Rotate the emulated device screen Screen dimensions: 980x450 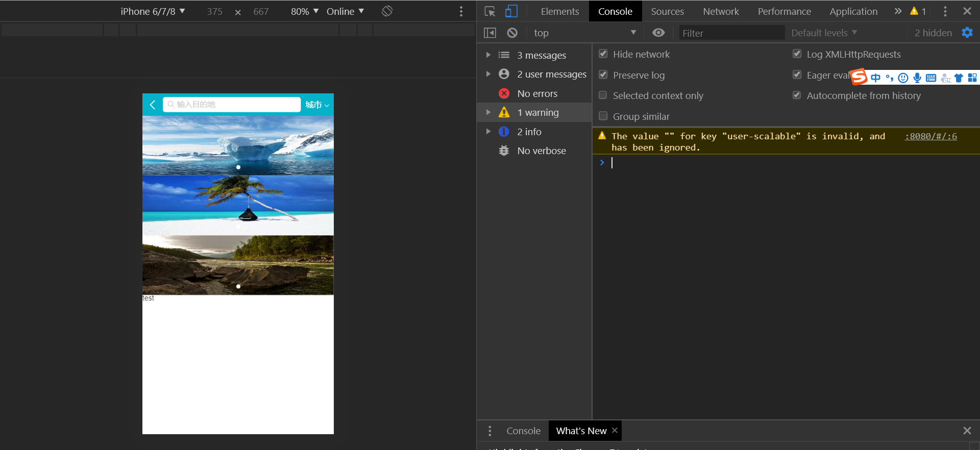pyautogui.click(x=387, y=11)
